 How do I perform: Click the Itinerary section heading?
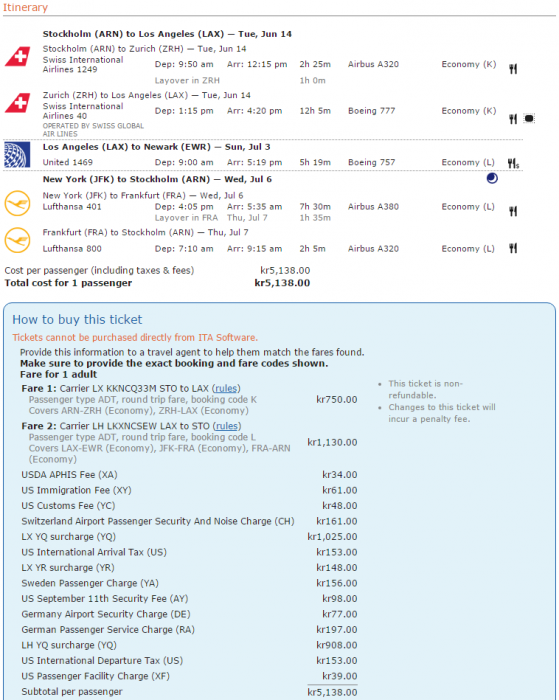pyautogui.click(x=25, y=8)
